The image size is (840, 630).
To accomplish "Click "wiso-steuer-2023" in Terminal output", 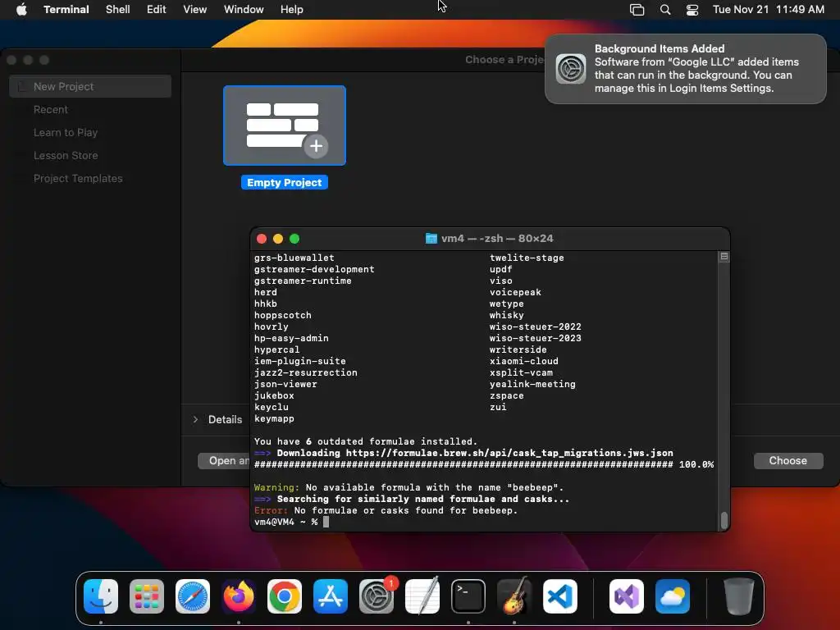I will point(535,338).
